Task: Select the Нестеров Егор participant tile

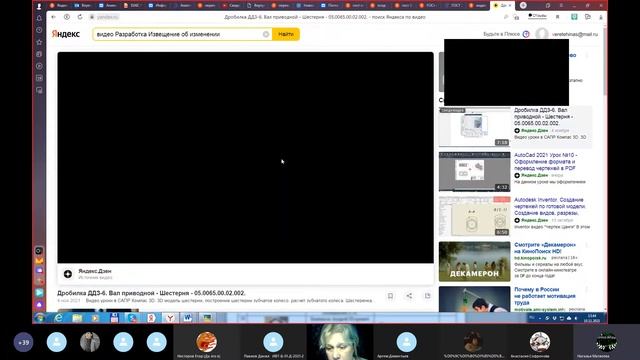Action: 206,343
